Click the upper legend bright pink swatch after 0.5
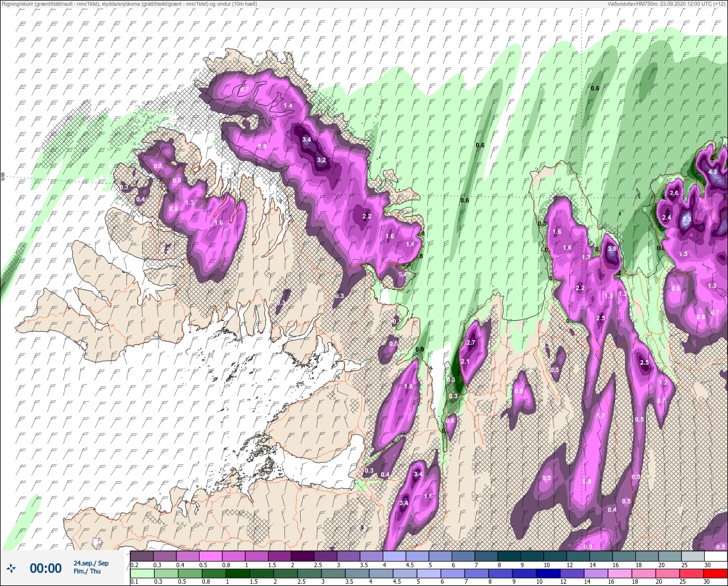 pyautogui.click(x=210, y=556)
